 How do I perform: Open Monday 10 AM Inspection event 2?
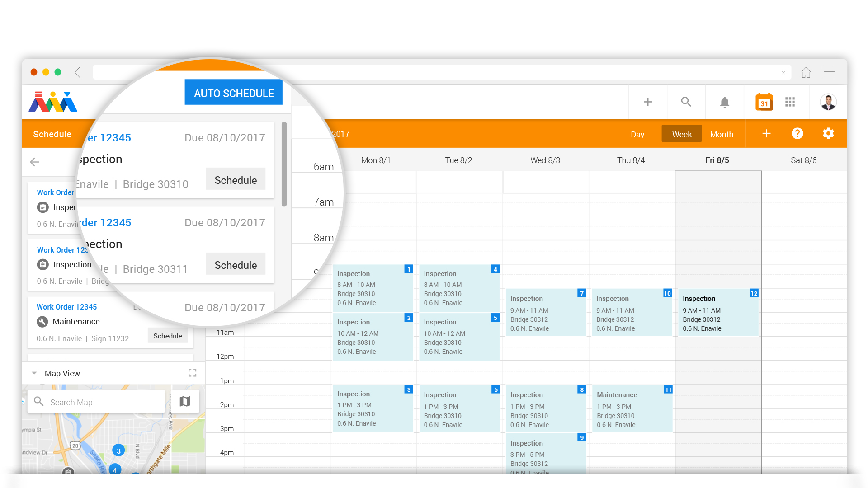373,337
